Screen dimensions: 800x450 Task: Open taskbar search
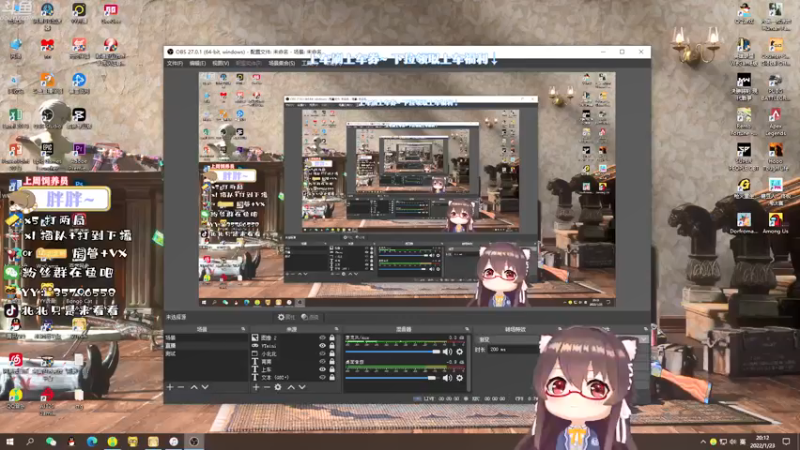(30, 441)
